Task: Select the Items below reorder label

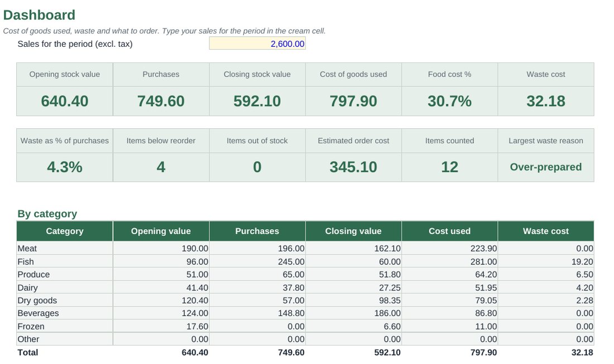Action: point(161,141)
